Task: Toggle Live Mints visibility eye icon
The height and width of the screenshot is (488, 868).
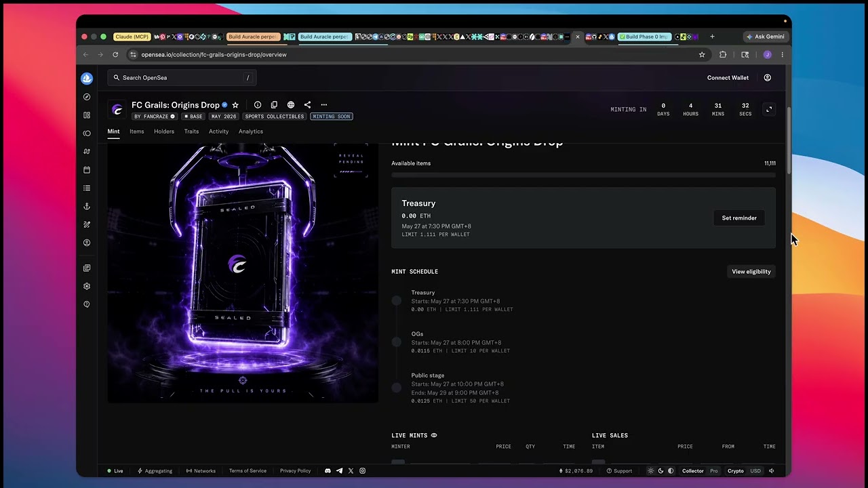Action: tap(434, 436)
